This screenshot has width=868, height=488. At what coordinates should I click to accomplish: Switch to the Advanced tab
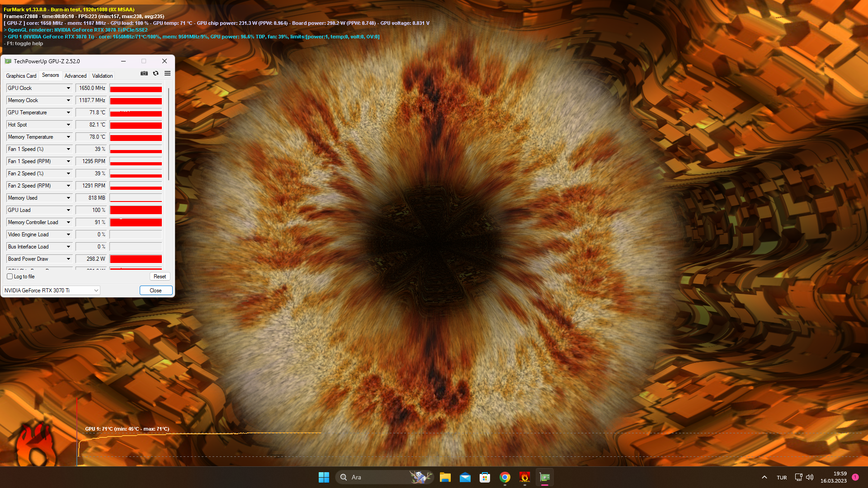(75, 76)
